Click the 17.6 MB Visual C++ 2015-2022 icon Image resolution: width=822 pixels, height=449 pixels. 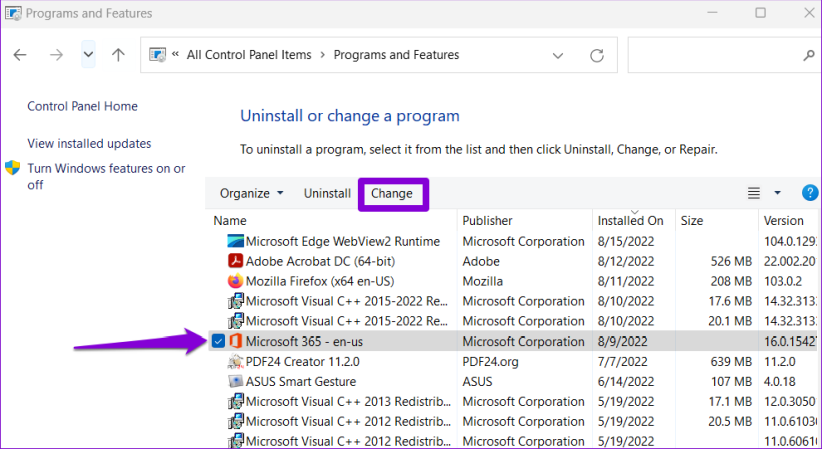tap(235, 301)
